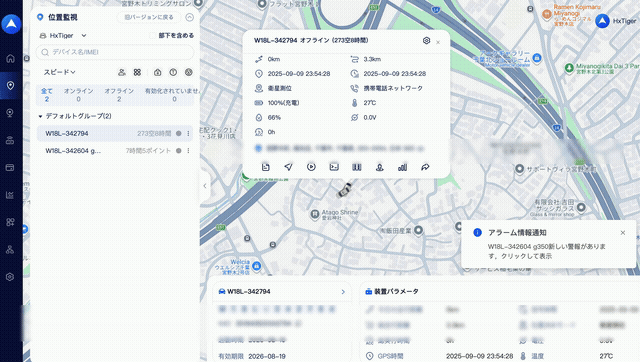Click the playback icon in device popup

point(311,167)
